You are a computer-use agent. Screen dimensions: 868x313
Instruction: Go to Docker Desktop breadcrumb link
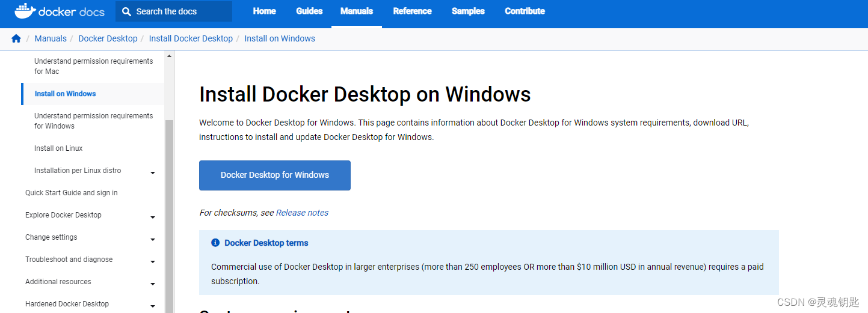coord(108,38)
